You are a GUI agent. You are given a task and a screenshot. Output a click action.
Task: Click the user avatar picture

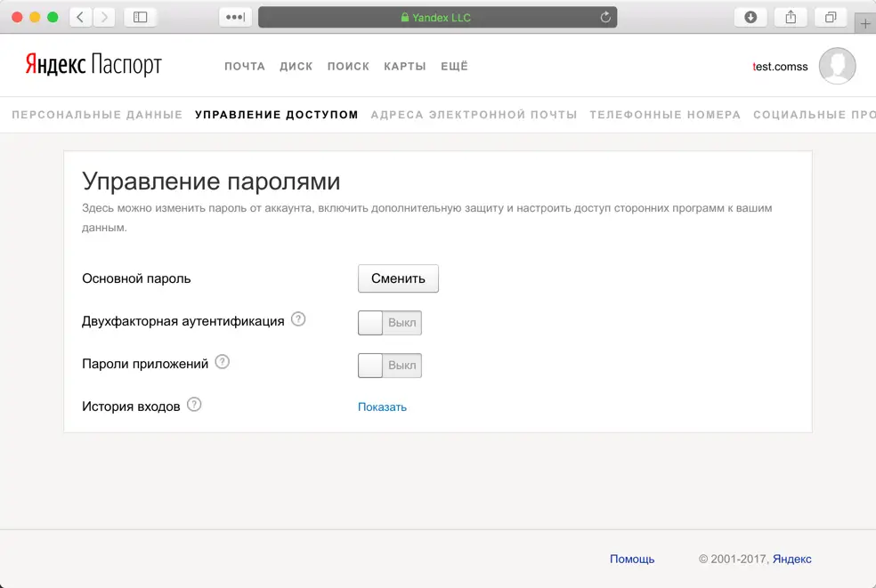[837, 66]
